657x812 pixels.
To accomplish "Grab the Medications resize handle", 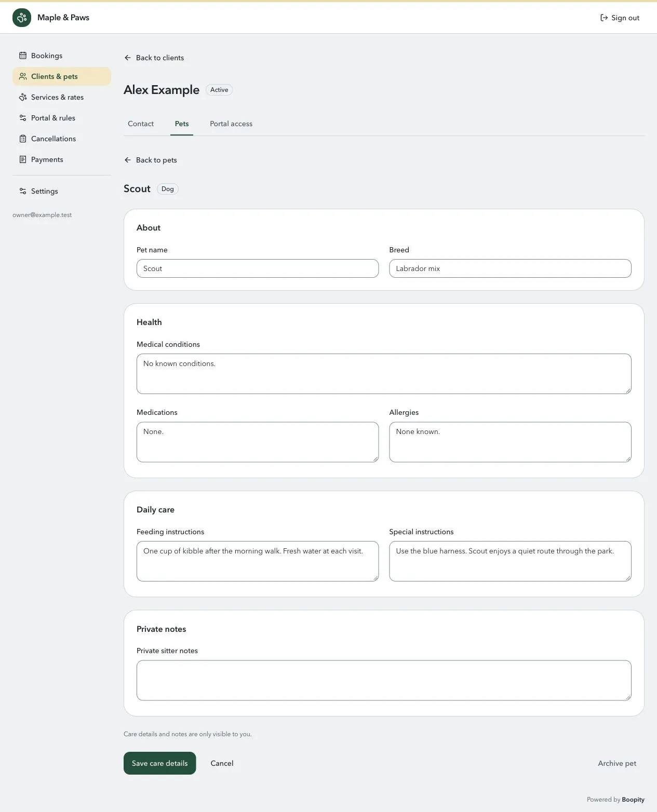I will (375, 458).
